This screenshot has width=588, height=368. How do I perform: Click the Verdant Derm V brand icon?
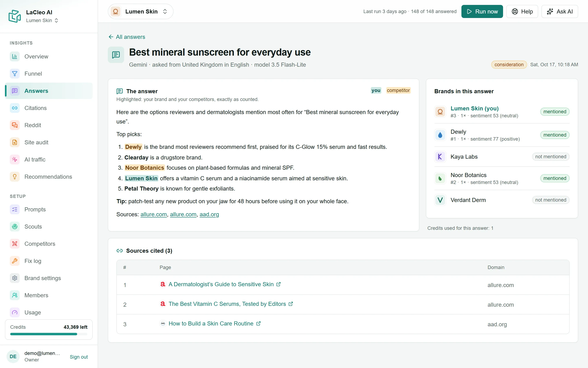pos(440,200)
